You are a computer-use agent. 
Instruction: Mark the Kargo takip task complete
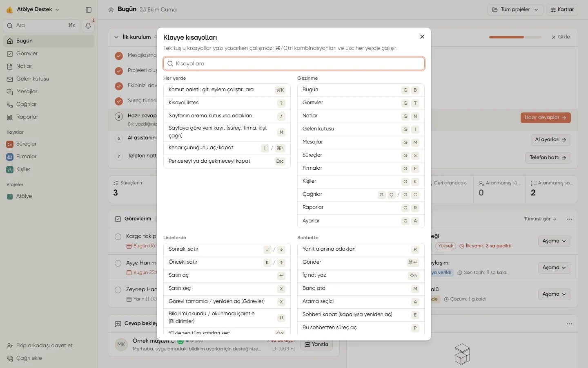(118, 236)
